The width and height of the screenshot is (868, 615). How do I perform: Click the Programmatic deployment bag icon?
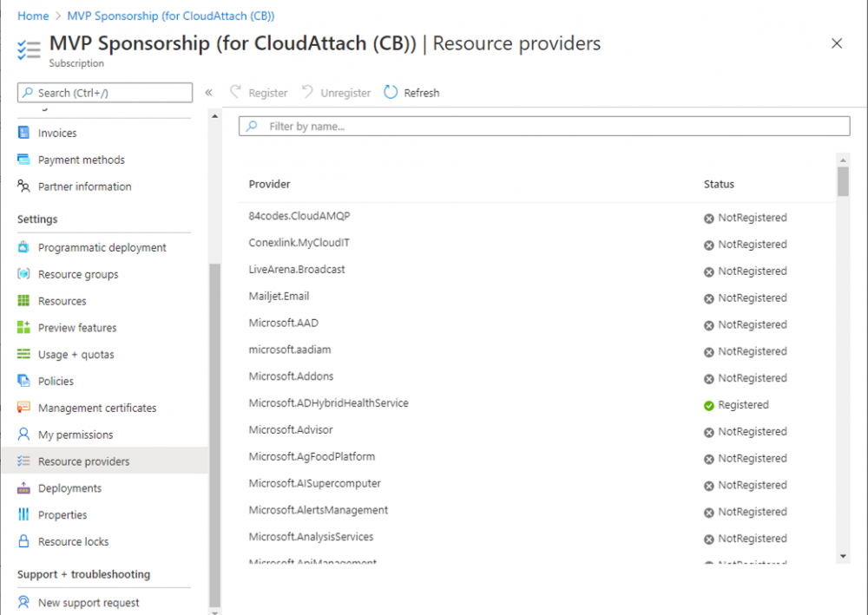[23, 246]
